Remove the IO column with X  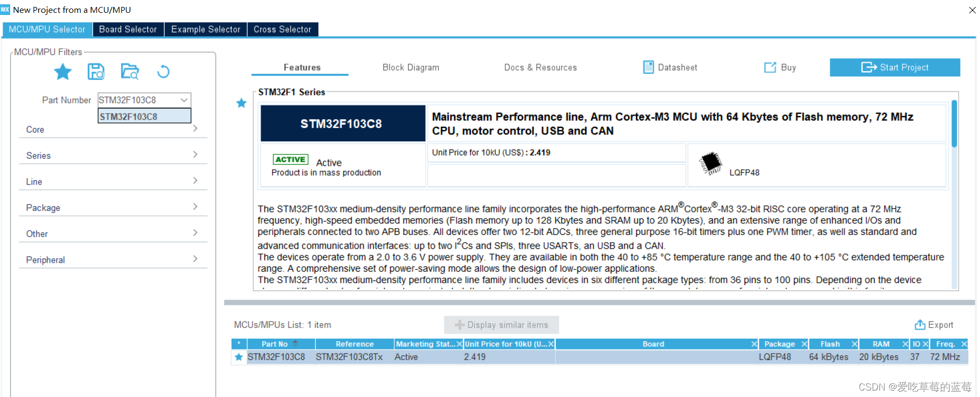(925, 344)
